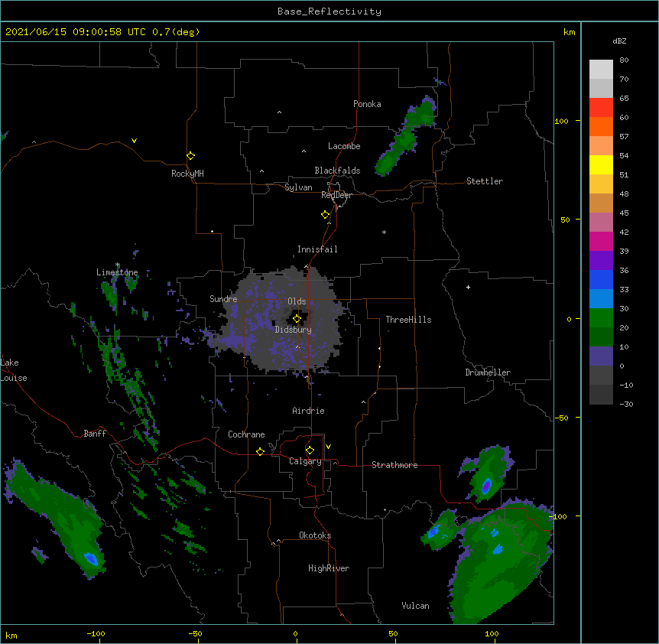Click the Banff label
Viewport: 659px width, 644px height.
[95, 434]
